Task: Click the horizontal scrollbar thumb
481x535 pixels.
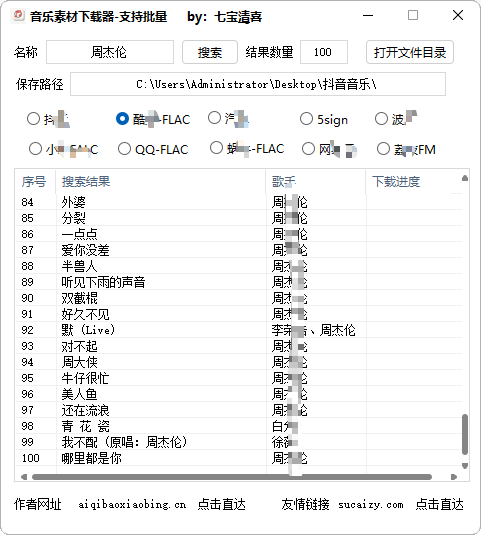Action: click(x=232, y=477)
